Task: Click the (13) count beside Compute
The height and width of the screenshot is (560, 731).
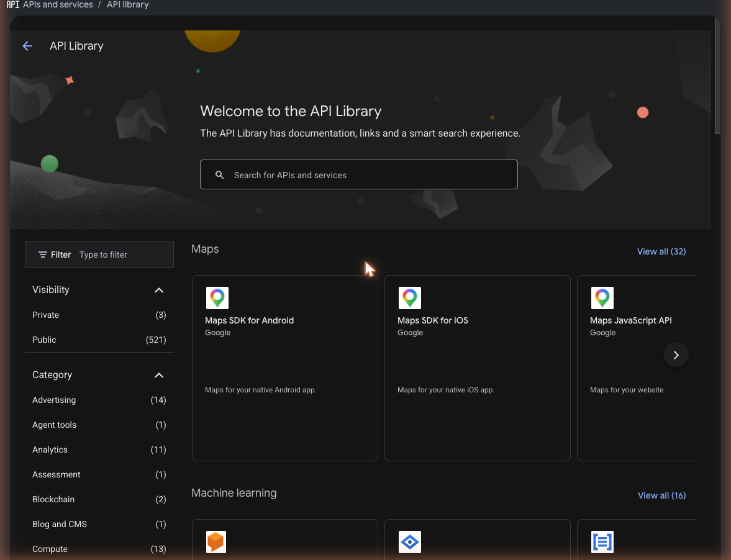Action: [158, 549]
